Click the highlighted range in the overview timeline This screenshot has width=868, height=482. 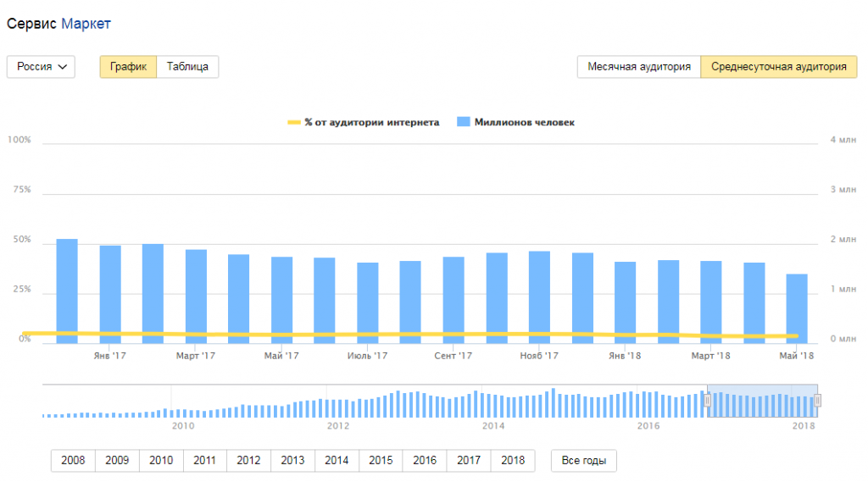coord(762,401)
